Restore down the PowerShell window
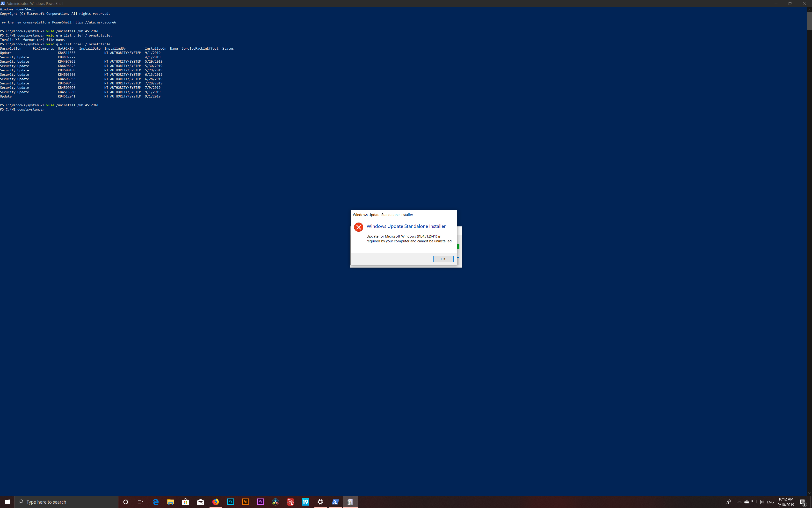This screenshot has height=508, width=812. click(790, 3)
